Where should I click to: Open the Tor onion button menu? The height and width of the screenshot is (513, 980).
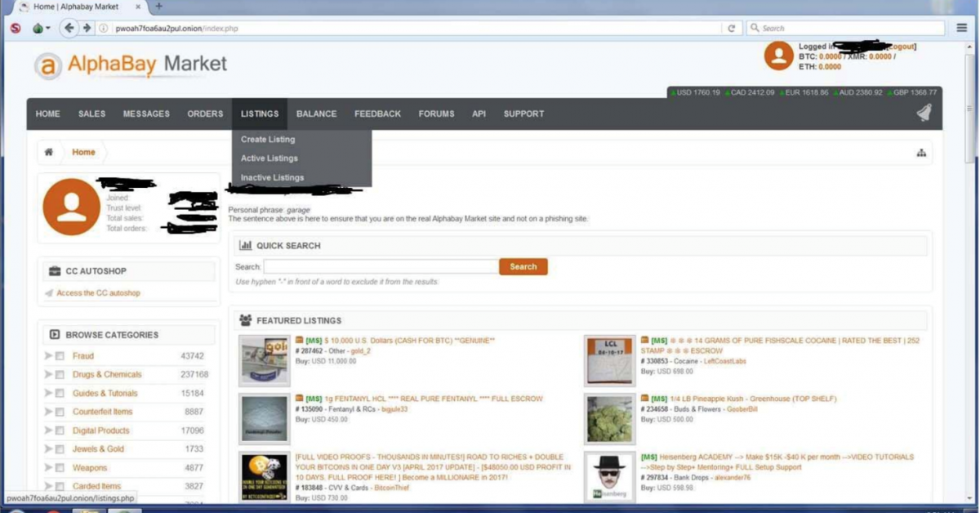(x=40, y=28)
